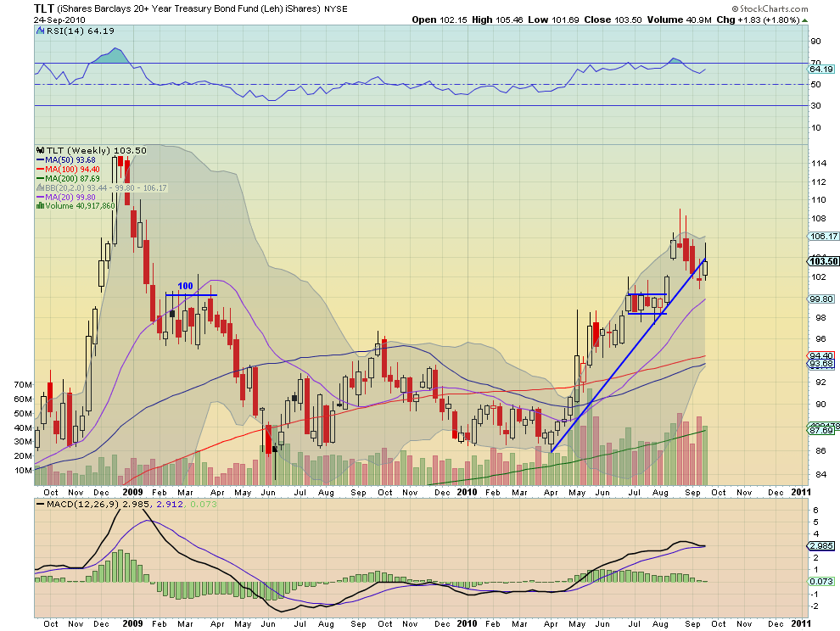
Task: Click the 24-Sep-2010 date
Action: point(59,20)
